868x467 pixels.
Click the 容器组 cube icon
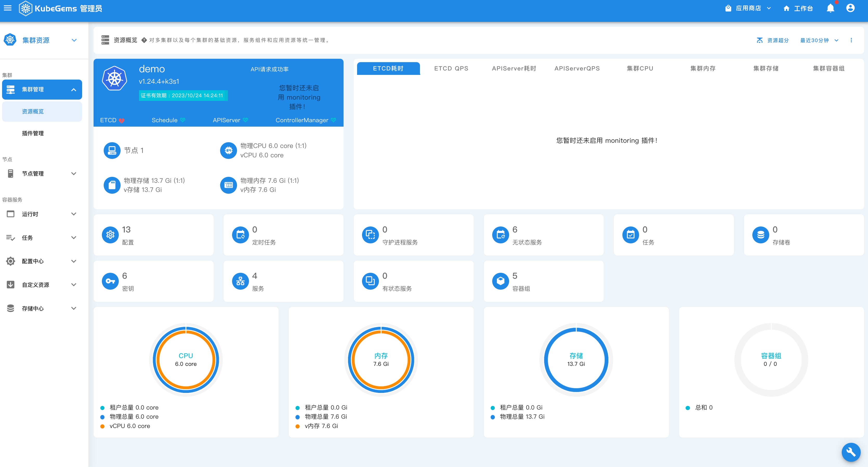(500, 281)
